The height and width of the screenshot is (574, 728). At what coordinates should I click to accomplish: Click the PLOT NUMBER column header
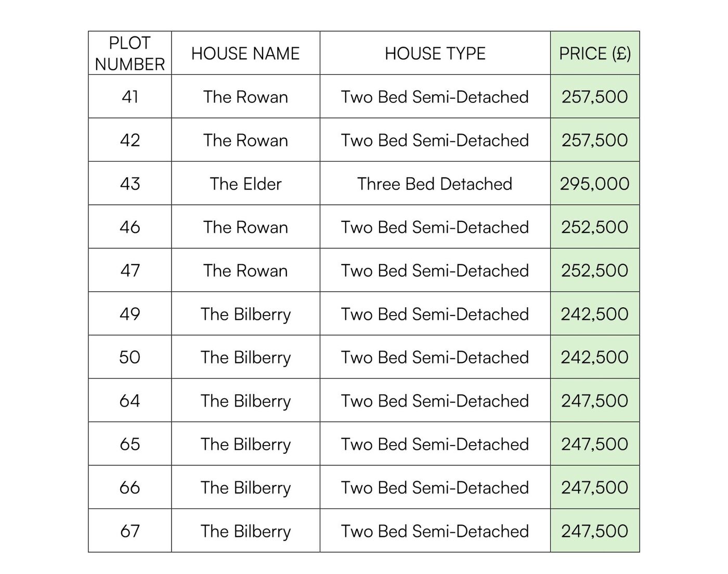129,53
